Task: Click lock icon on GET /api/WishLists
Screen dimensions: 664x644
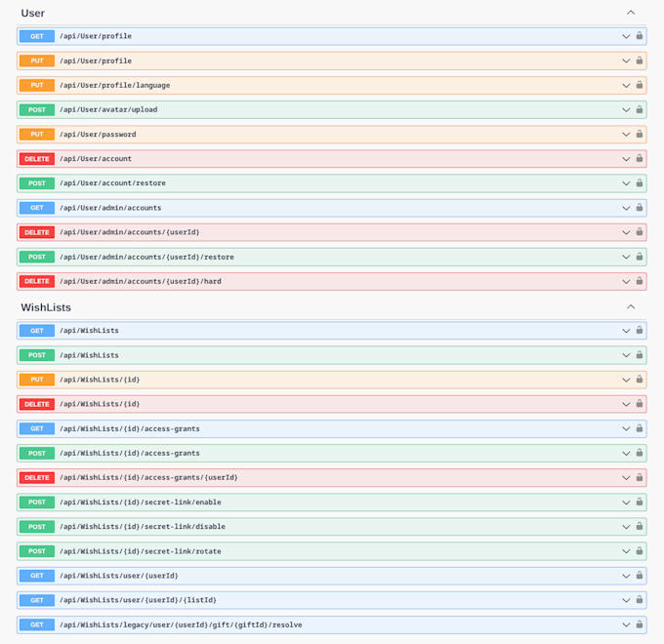Action: [639, 330]
